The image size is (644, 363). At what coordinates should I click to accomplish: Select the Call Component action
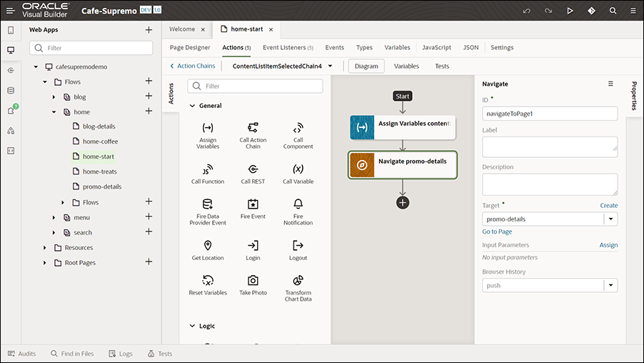(298, 136)
